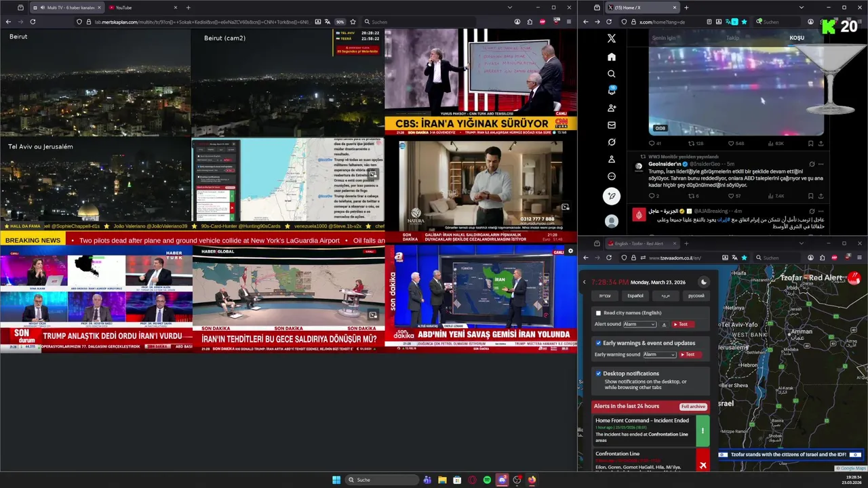Test the Alert sound

(x=684, y=325)
